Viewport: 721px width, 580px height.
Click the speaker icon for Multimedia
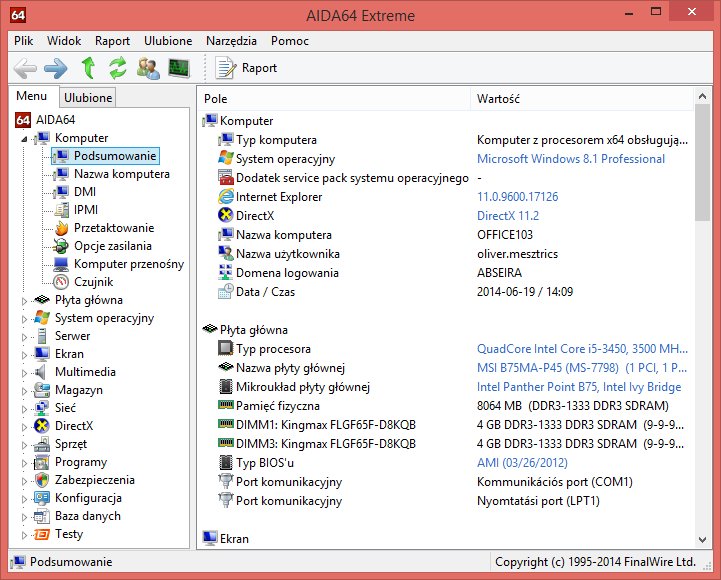[41, 372]
